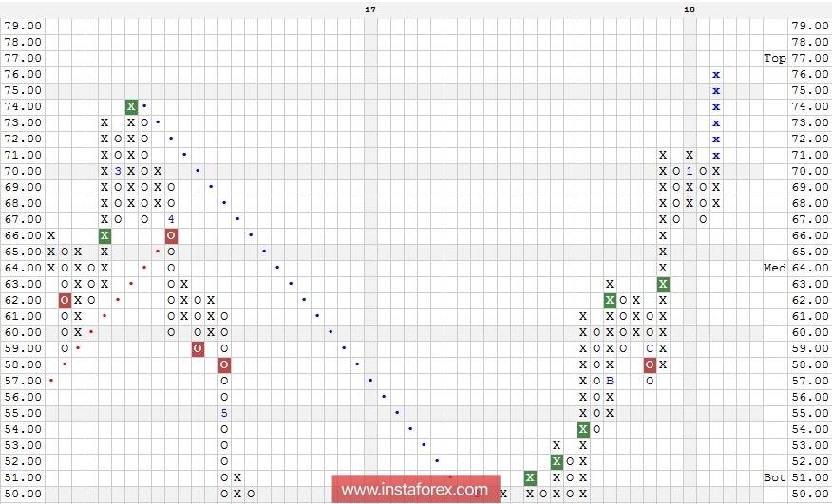Click 57.00 on the left price axis
832x504 pixels.
point(23,381)
